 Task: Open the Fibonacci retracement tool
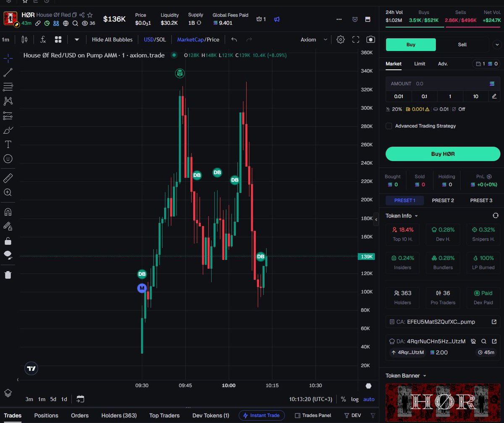(x=8, y=87)
